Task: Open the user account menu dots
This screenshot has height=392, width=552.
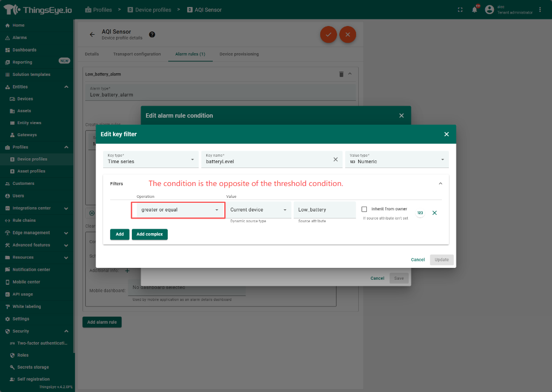Action: tap(540, 10)
